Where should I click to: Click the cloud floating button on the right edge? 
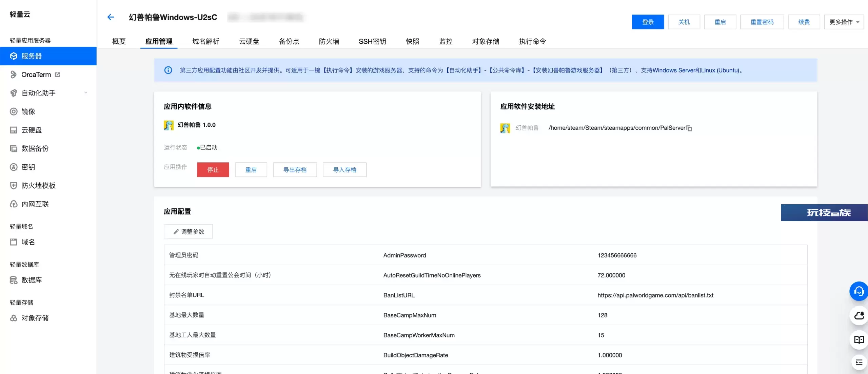(859, 315)
